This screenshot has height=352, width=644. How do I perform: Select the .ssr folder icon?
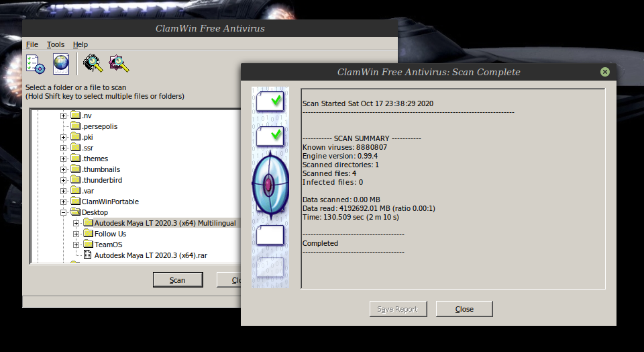tap(75, 147)
